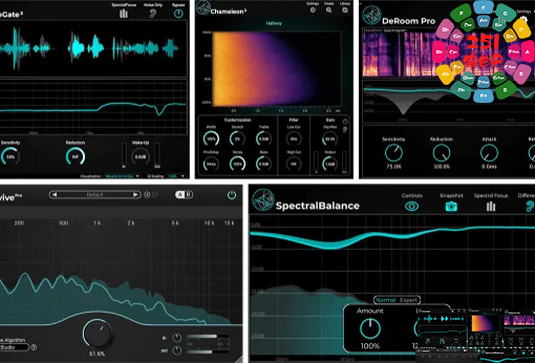Click the Chameleon High Cut filter knob
The width and height of the screenshot is (535, 363).
pyautogui.click(x=294, y=164)
